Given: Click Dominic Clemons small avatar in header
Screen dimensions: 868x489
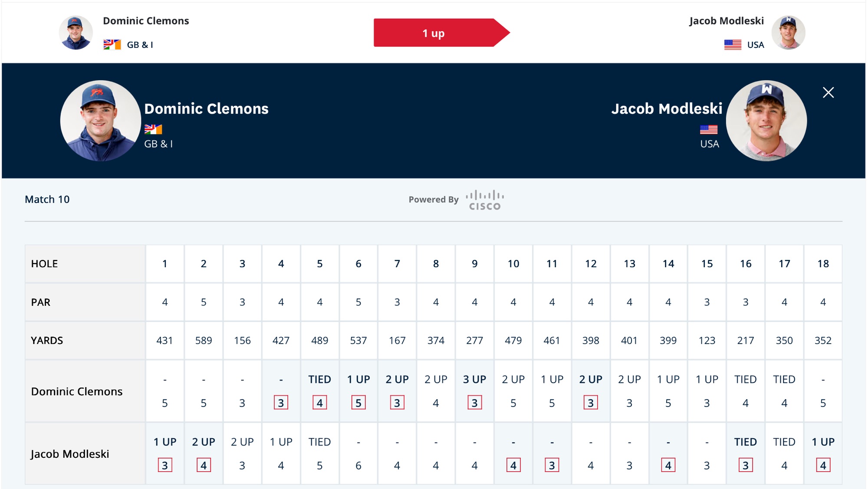Looking at the screenshot, I should (x=76, y=33).
